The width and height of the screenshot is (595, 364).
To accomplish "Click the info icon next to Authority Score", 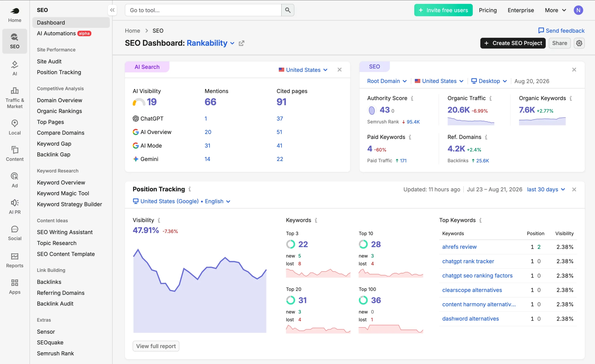I will click(412, 98).
